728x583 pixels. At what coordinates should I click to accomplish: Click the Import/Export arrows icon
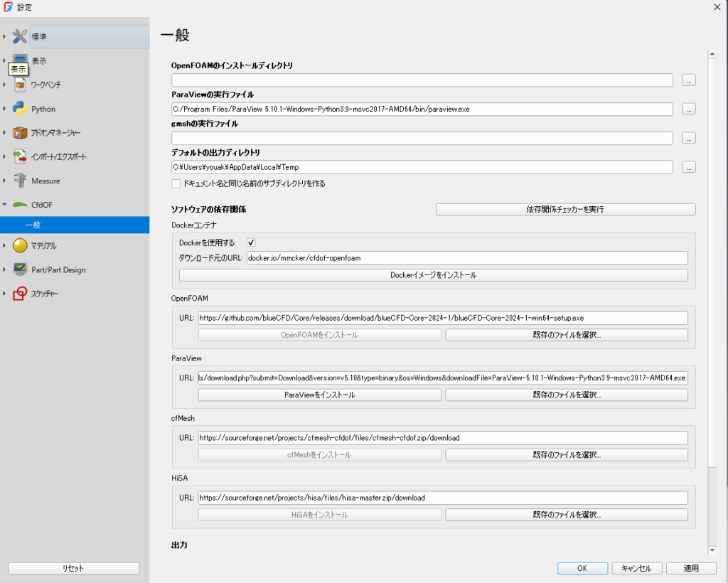pos(20,156)
